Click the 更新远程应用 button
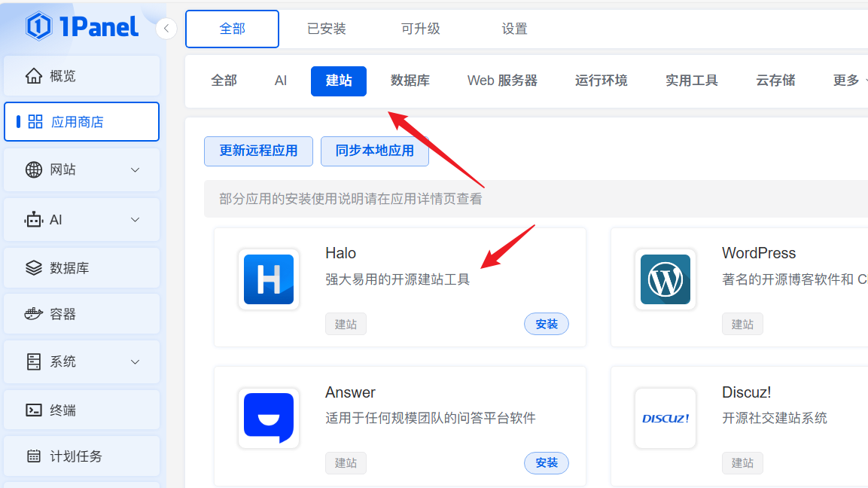The width and height of the screenshot is (868, 488). click(x=258, y=151)
